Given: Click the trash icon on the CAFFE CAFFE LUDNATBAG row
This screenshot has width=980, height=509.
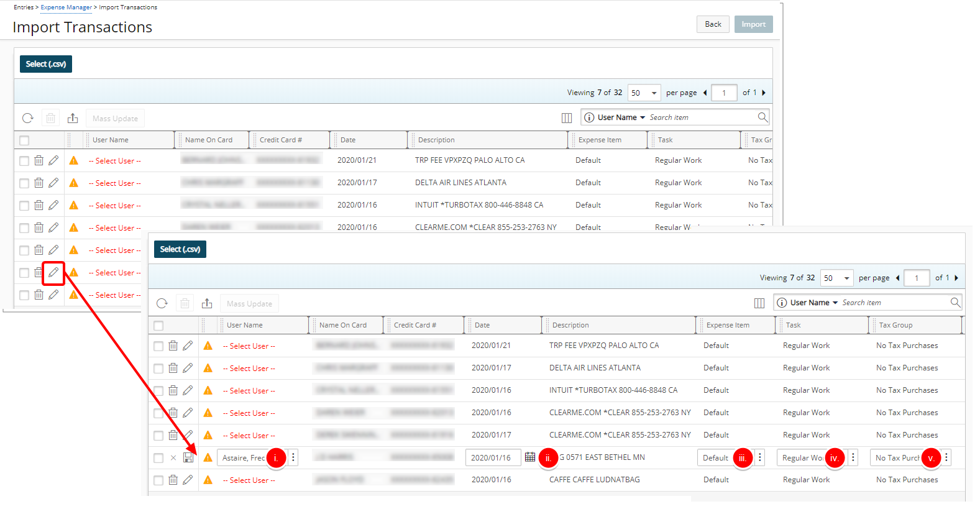Looking at the screenshot, I should click(x=173, y=480).
